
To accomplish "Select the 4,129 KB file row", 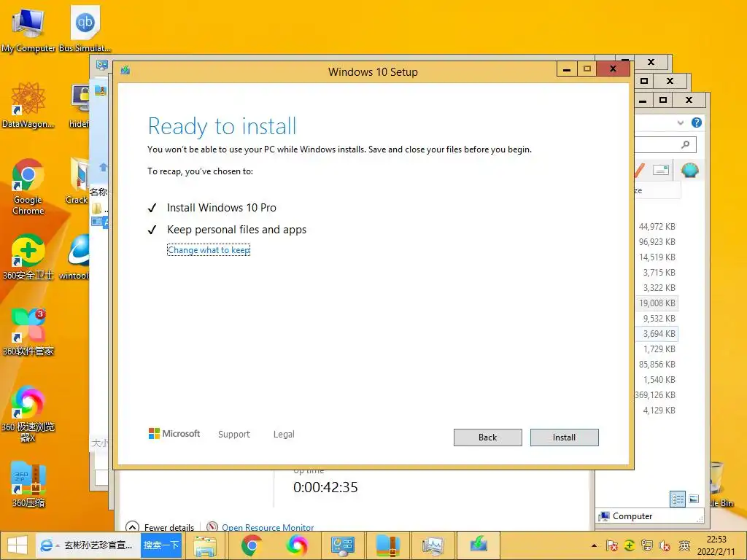I will click(657, 411).
